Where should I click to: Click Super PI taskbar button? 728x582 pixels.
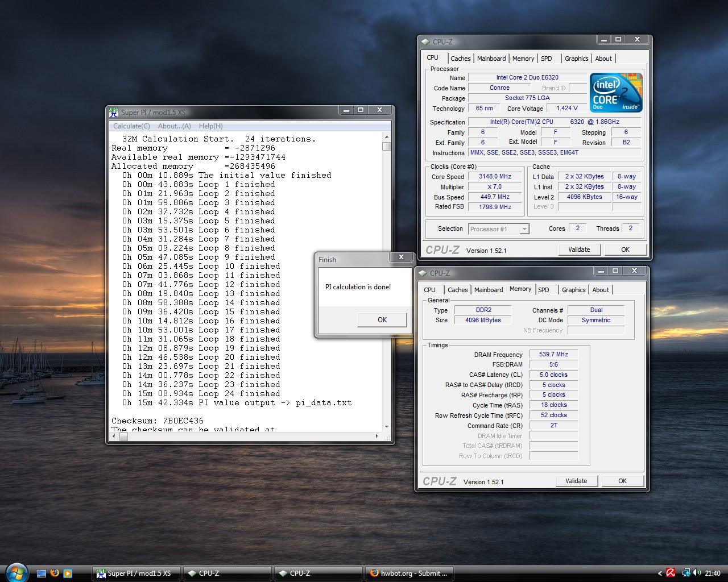tap(136, 573)
